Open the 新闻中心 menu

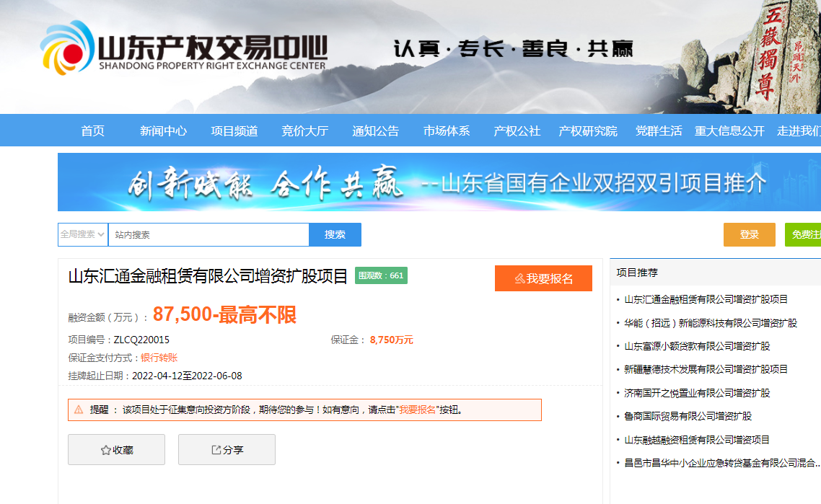pyautogui.click(x=163, y=131)
